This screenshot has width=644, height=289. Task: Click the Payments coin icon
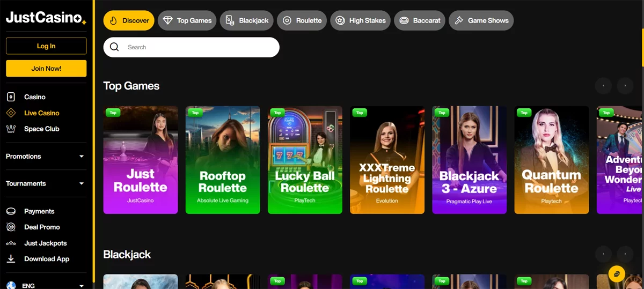(11, 211)
